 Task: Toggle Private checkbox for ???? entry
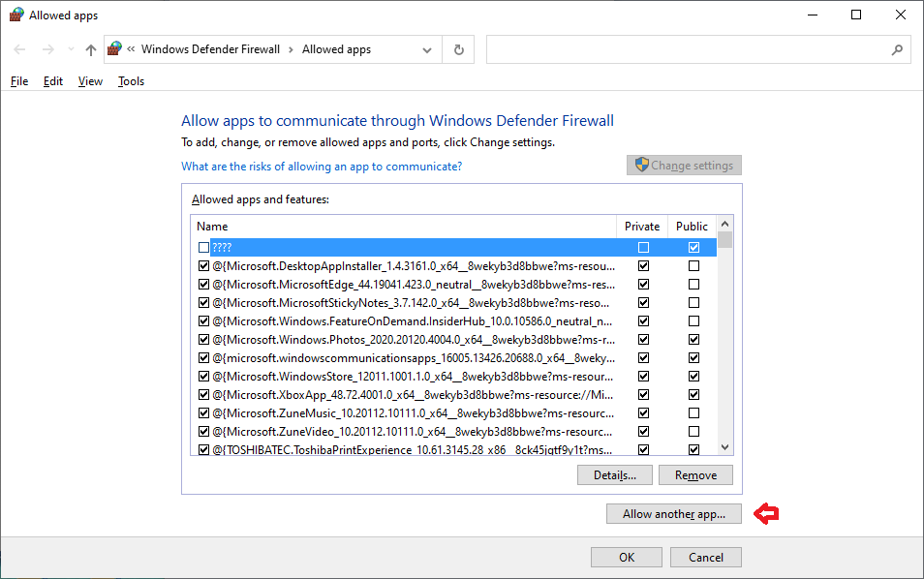click(643, 248)
